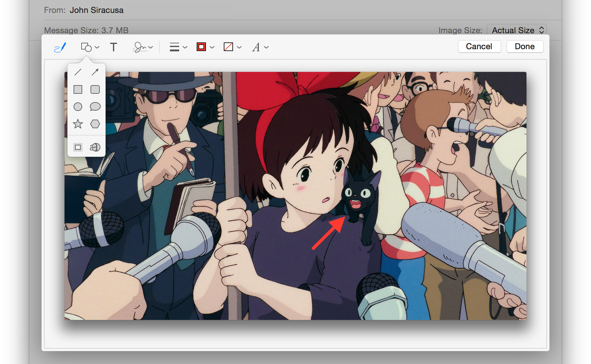This screenshot has width=591, height=364.
Task: Choose the circle shape
Action: point(78,107)
